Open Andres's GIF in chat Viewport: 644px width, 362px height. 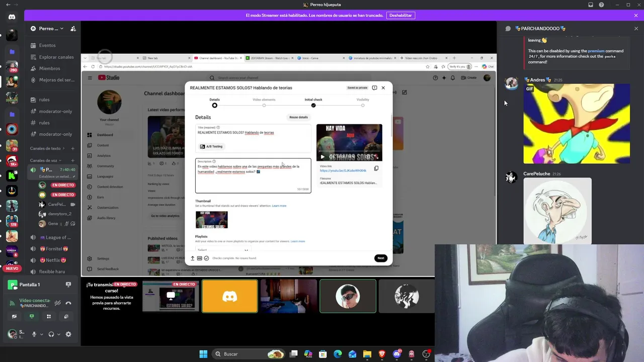(577, 124)
